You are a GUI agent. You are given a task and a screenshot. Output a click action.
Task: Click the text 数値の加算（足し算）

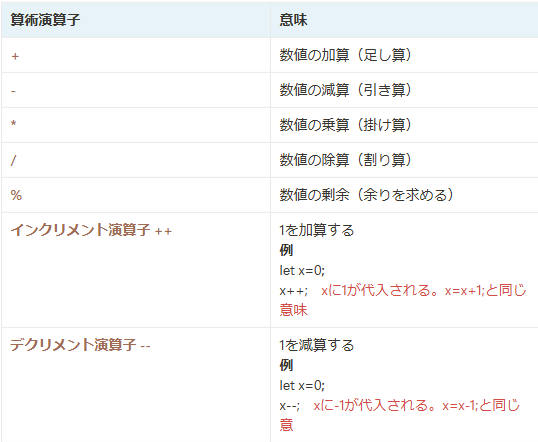point(346,55)
